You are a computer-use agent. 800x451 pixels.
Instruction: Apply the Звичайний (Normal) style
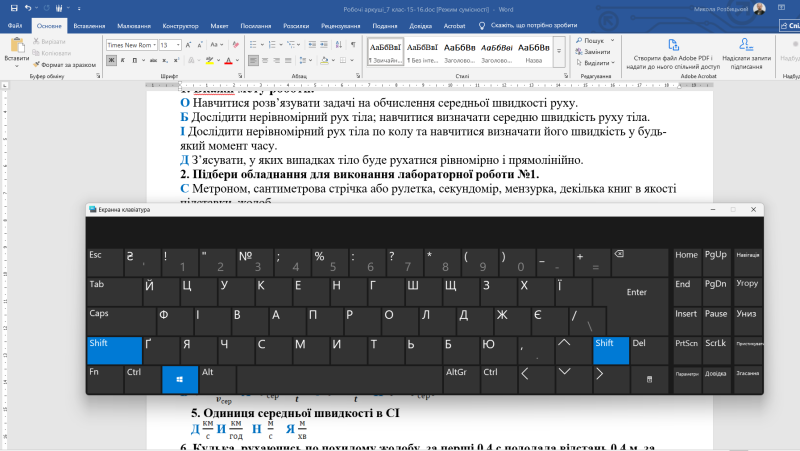coord(385,52)
